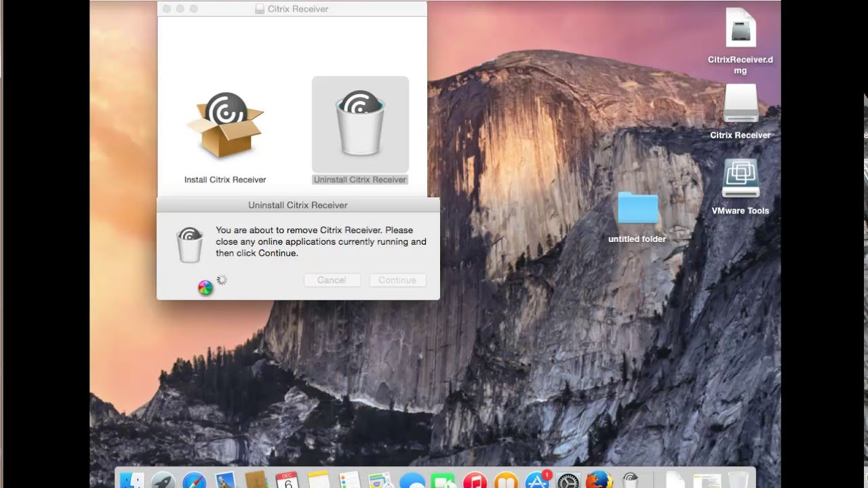Screen dimensions: 868x488
Task: Open iBooks from the Dock
Action: pos(507,480)
